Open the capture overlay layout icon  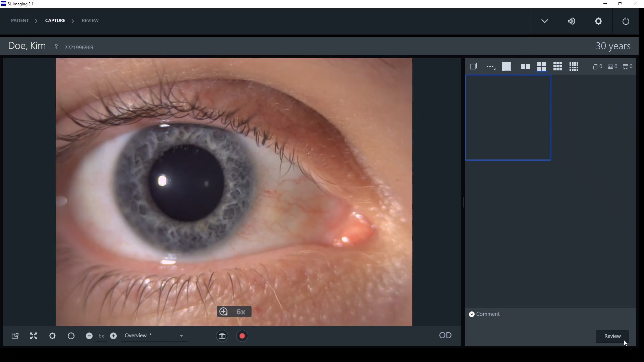(15, 336)
